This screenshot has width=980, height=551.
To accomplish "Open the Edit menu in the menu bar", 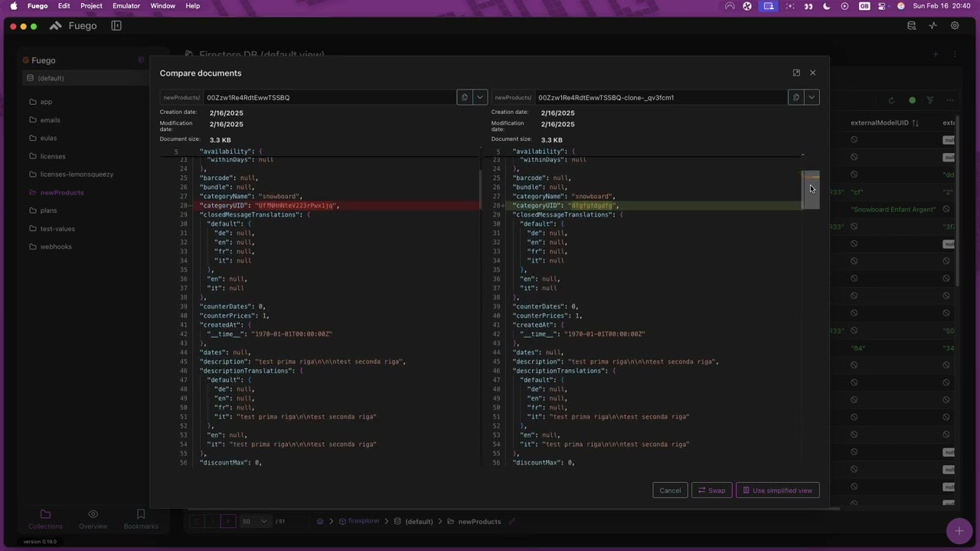I will pos(64,5).
